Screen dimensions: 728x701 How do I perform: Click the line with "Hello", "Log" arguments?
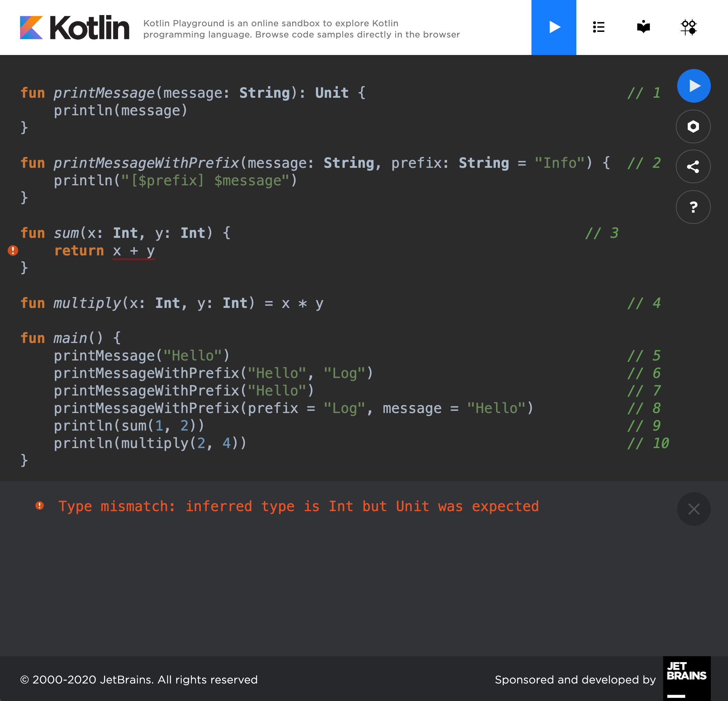213,373
